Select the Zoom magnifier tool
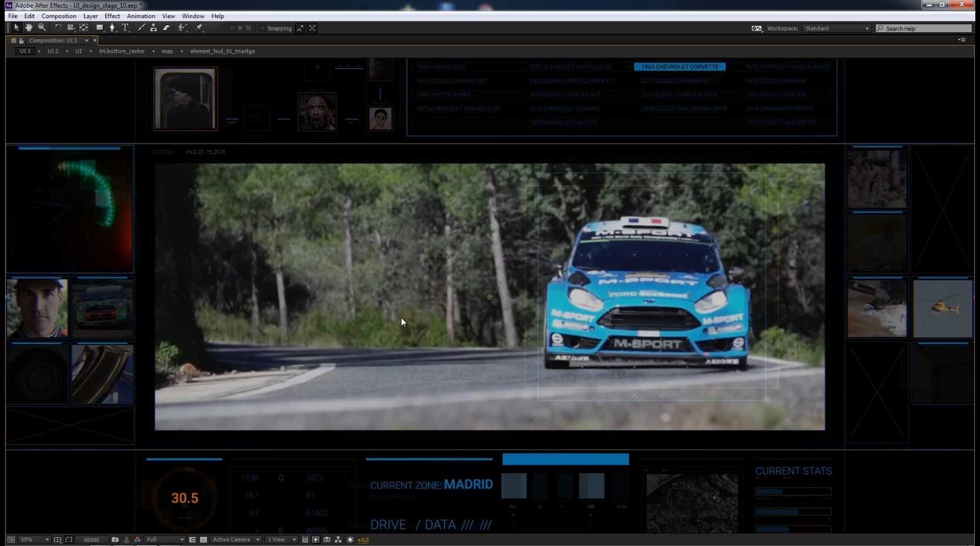 tap(42, 28)
